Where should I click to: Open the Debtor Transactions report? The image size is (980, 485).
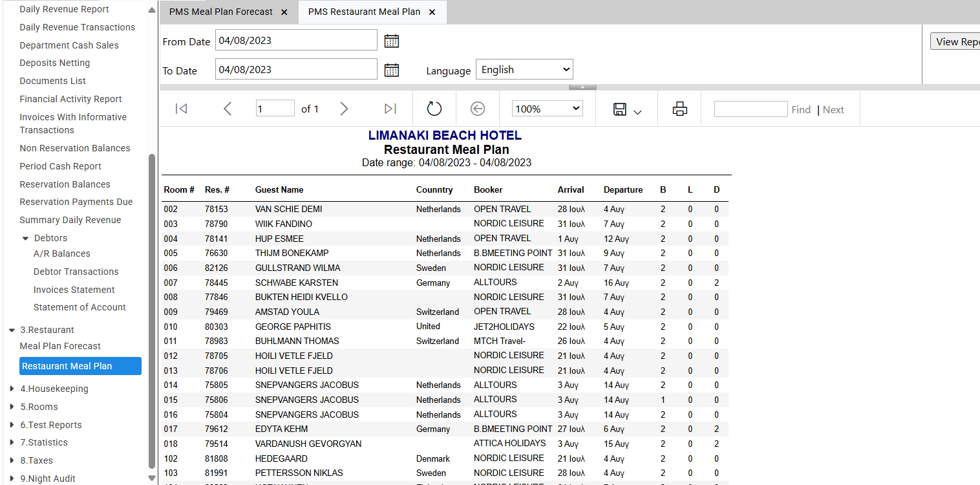76,272
